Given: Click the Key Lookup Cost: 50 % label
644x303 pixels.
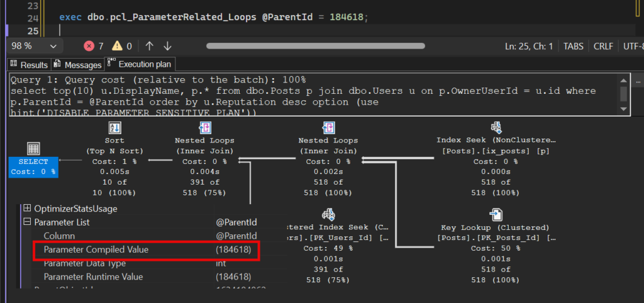Looking at the screenshot, I should (496, 248).
